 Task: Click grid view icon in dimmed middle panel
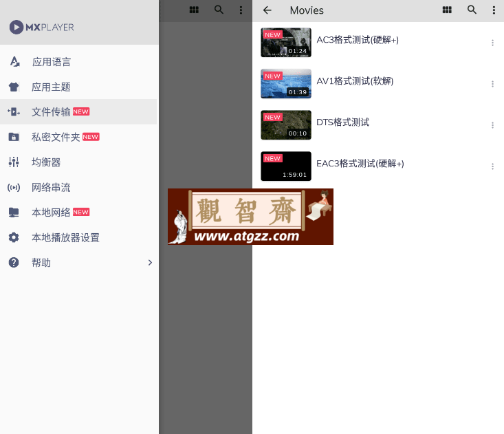coord(194,10)
